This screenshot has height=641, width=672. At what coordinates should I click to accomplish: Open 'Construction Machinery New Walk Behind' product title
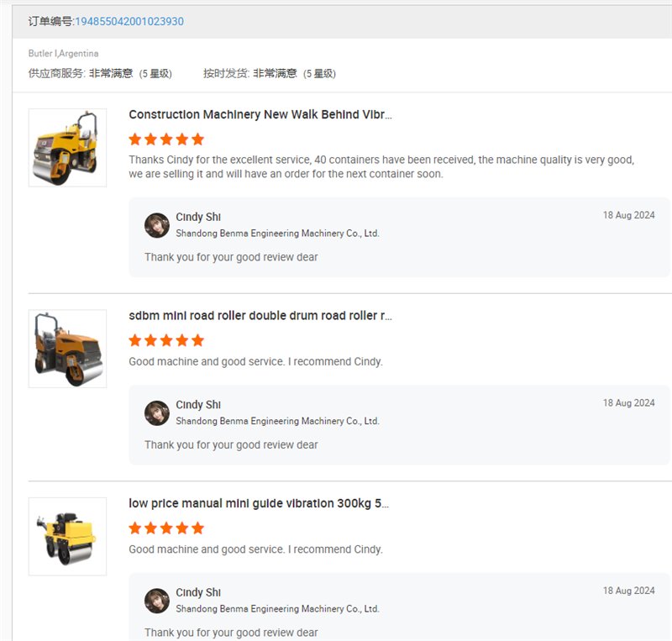(x=260, y=114)
